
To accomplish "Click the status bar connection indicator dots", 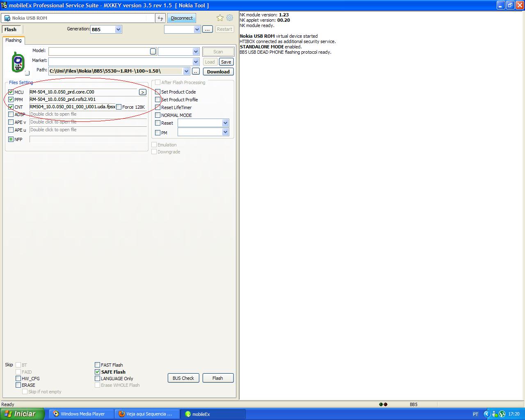I will (x=383, y=404).
